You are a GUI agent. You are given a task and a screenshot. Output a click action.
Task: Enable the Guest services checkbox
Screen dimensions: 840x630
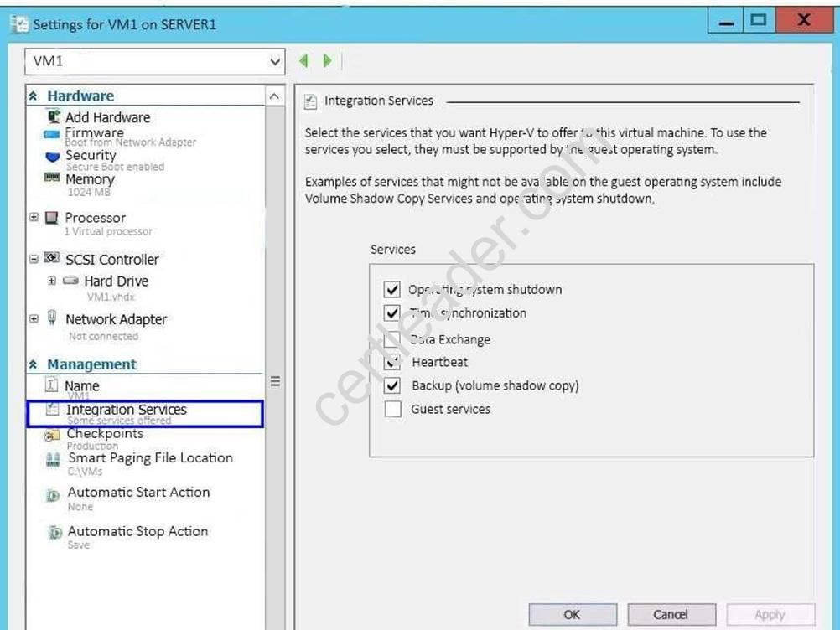click(x=392, y=409)
